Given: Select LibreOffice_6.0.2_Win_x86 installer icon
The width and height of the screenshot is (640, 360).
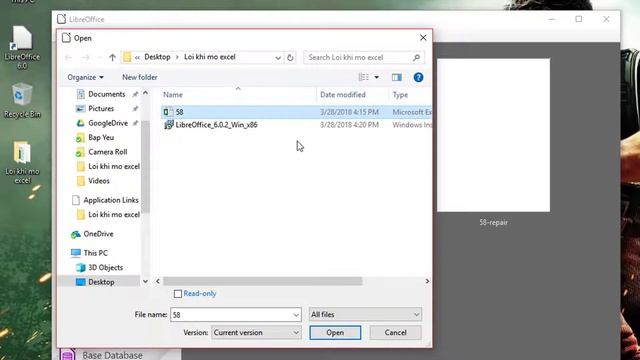Looking at the screenshot, I should pyautogui.click(x=168, y=125).
